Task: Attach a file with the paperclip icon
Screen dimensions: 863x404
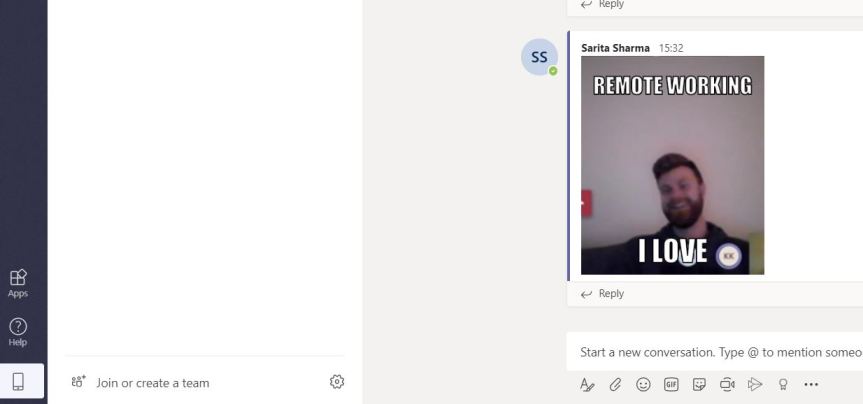Action: (x=615, y=384)
